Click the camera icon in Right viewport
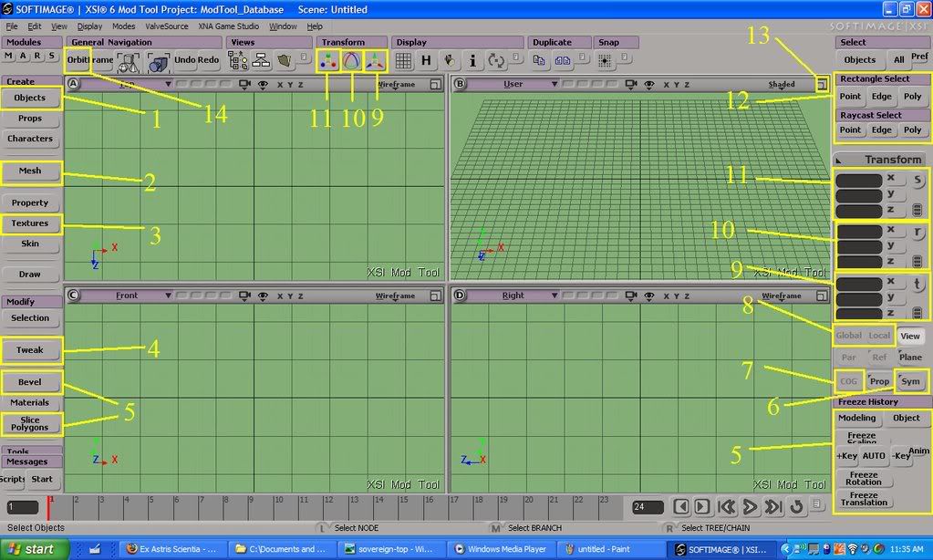Screen dimensions: 933x560 tap(631, 296)
